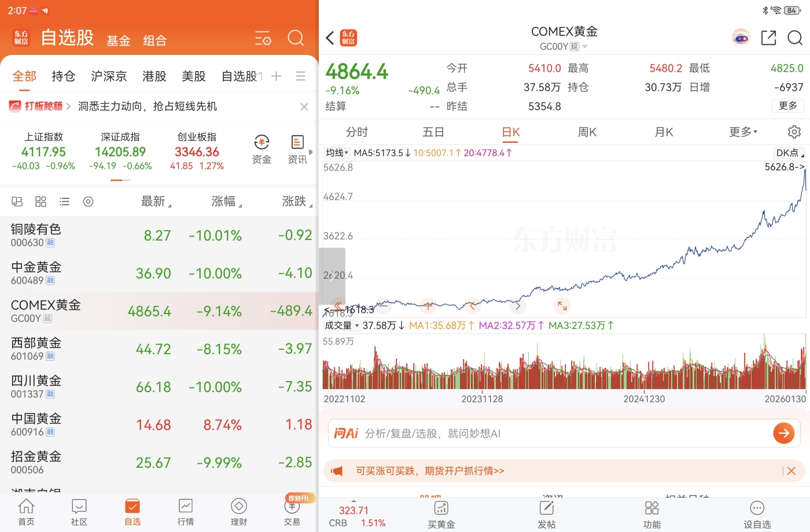The width and height of the screenshot is (810, 532).
Task: Switch to 五日 five-day chart
Action: (433, 132)
